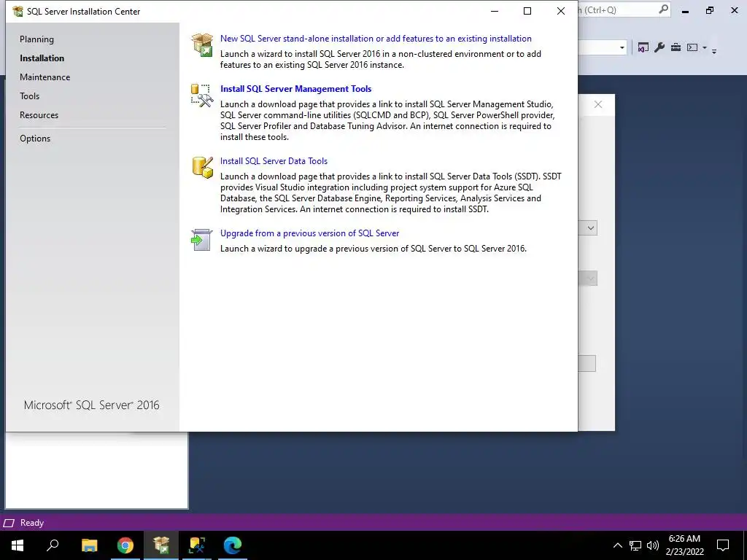Screen dimensions: 747x560
Task: Click the network icon in system tray
Action: pos(635,545)
